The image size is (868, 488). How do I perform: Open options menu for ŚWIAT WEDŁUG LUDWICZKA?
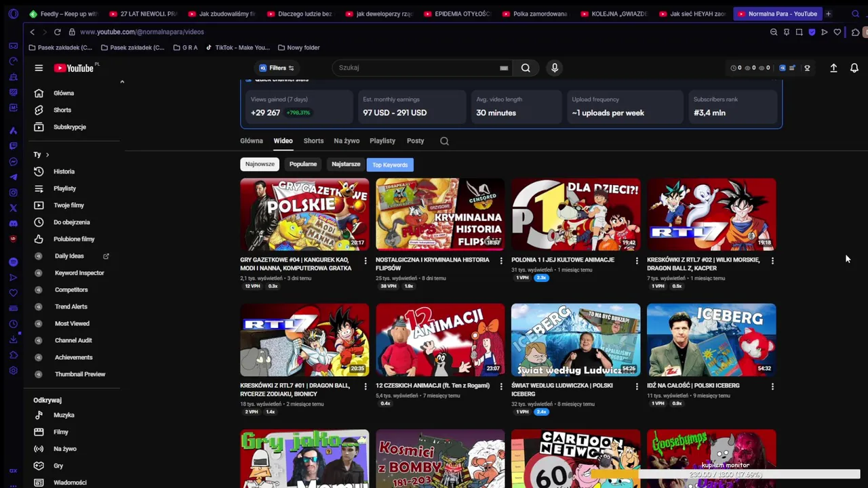coord(637,386)
